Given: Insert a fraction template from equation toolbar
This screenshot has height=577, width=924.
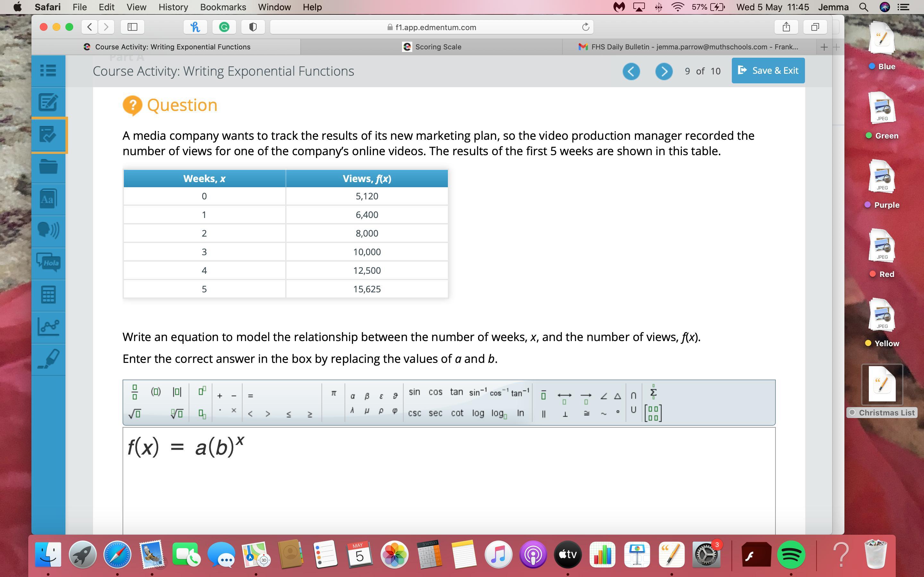Looking at the screenshot, I should [x=134, y=392].
